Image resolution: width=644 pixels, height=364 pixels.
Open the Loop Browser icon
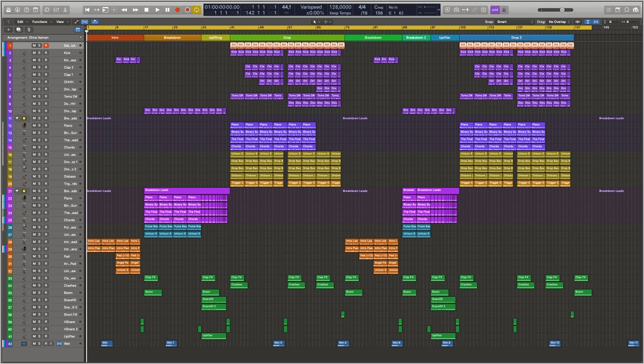click(x=626, y=10)
